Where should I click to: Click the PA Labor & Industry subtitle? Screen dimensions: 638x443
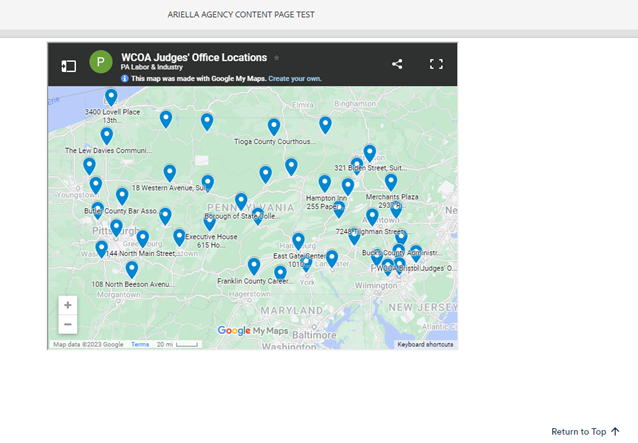click(152, 67)
